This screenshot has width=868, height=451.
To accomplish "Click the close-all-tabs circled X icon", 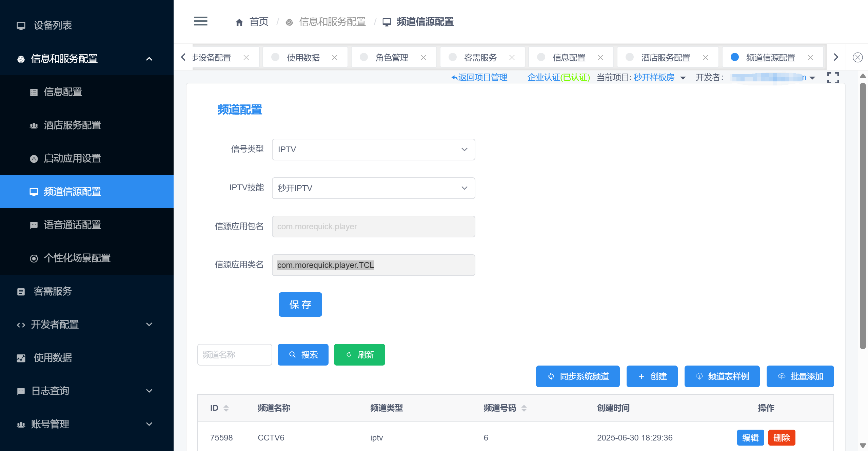I will tap(857, 57).
